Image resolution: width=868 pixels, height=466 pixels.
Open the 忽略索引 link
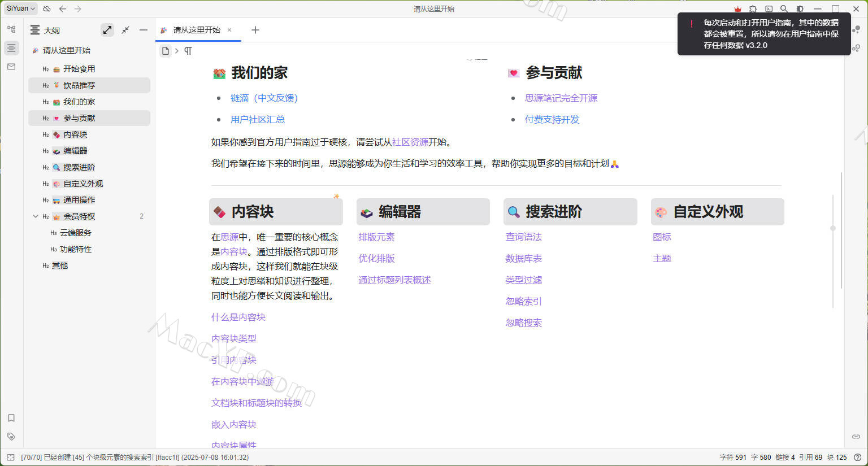524,302
